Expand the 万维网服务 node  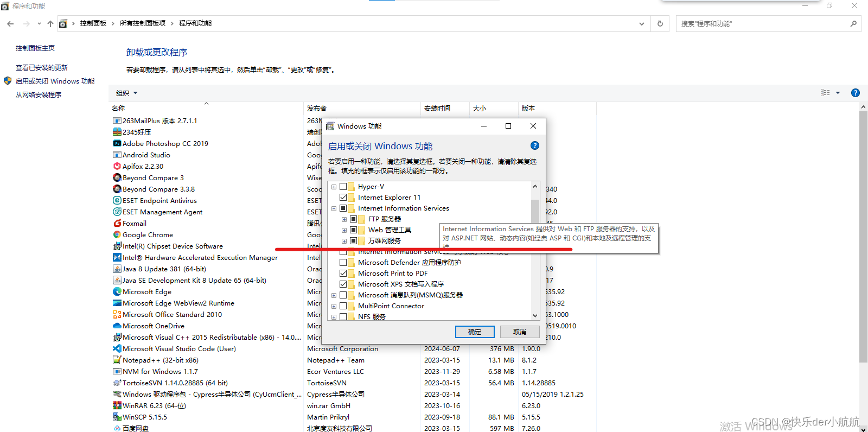tap(344, 241)
